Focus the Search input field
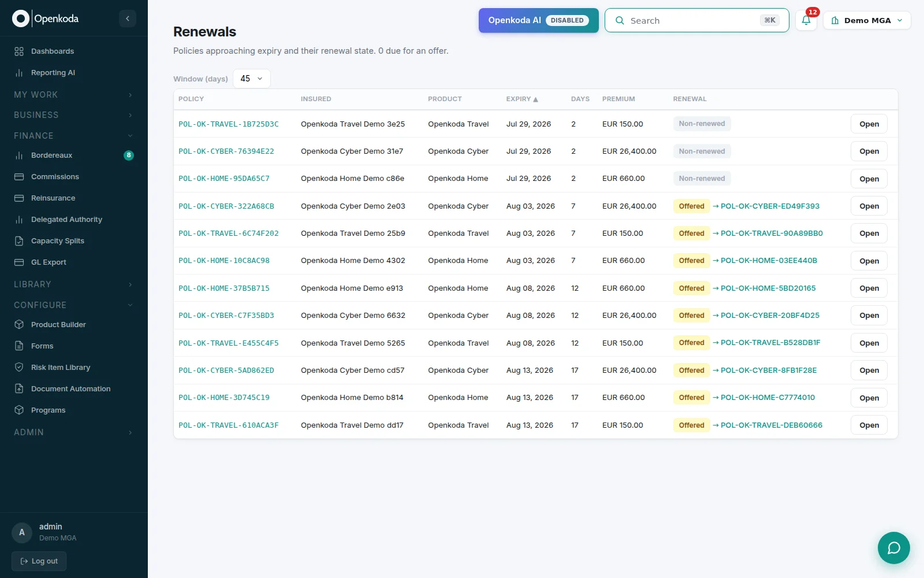This screenshot has width=924, height=578. click(x=696, y=20)
